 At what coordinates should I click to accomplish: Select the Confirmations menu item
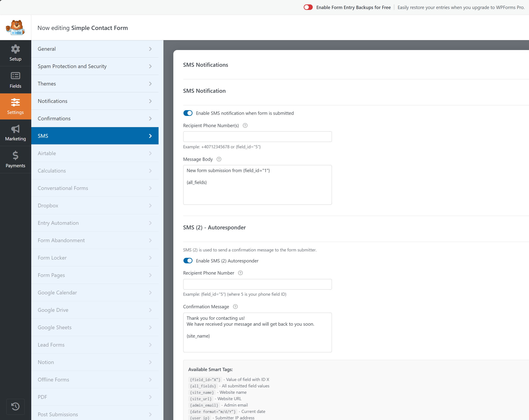coord(95,118)
